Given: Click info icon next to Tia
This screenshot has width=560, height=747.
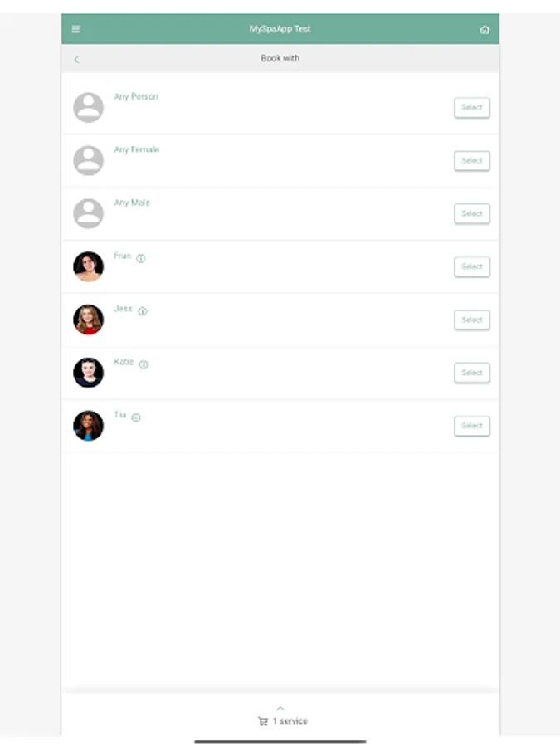Looking at the screenshot, I should pos(136,417).
